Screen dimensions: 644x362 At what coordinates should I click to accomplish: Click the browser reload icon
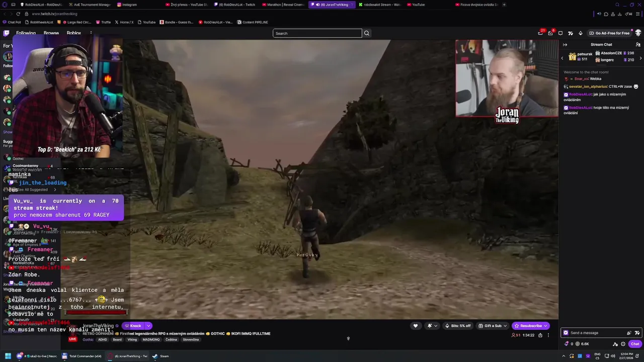pyautogui.click(x=19, y=14)
